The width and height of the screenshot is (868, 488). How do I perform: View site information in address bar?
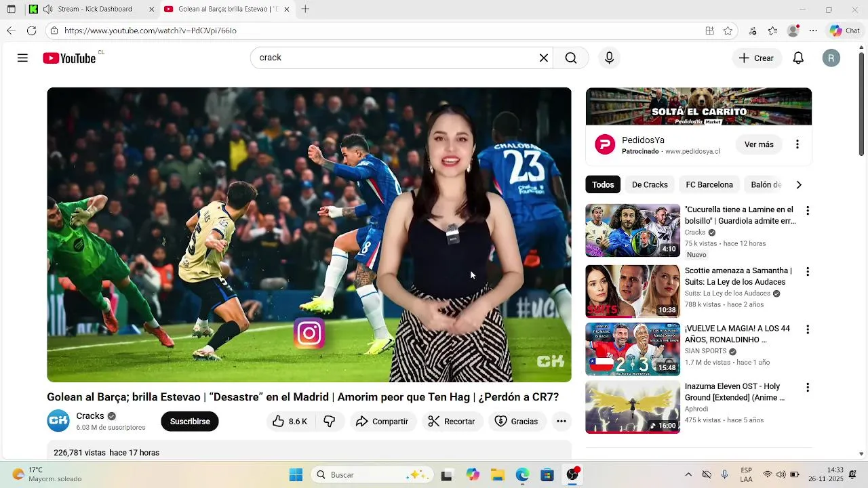[x=54, y=30]
